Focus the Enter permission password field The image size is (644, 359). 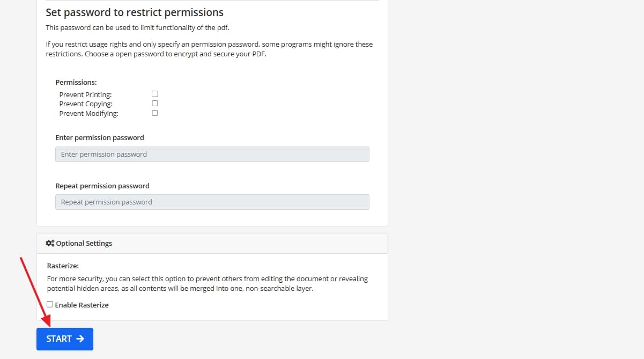point(212,154)
